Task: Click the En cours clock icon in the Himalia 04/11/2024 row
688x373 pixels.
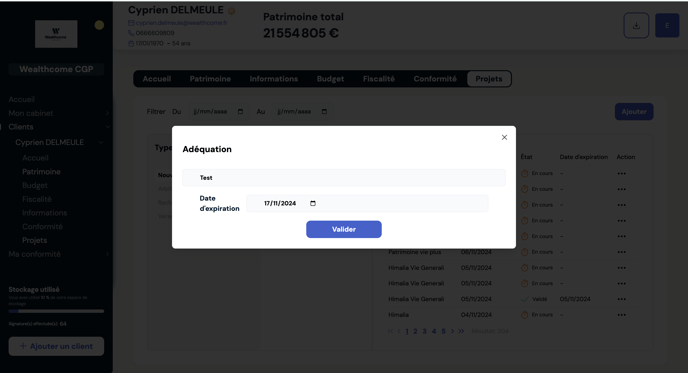Action: point(524,315)
